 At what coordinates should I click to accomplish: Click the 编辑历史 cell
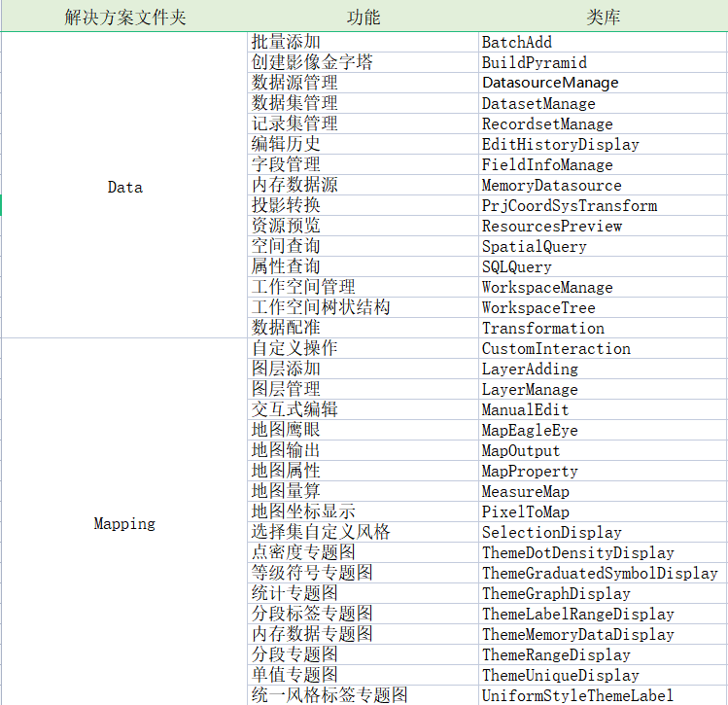(364, 145)
